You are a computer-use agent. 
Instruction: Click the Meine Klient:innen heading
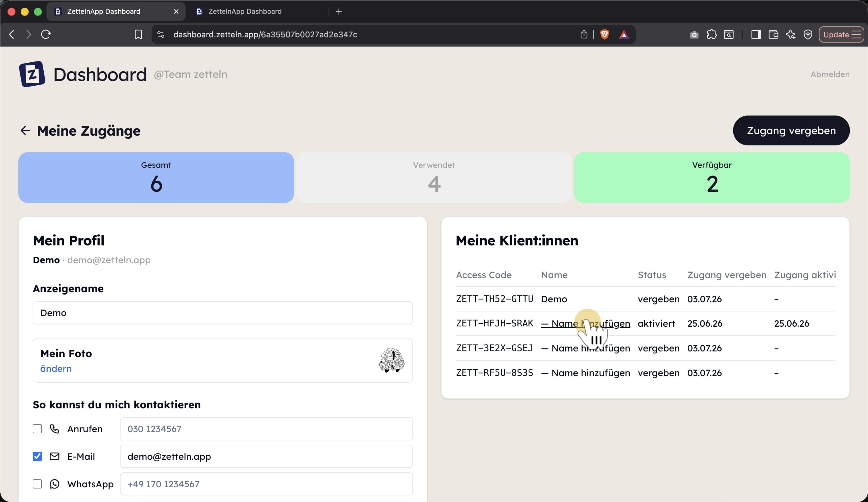(517, 240)
